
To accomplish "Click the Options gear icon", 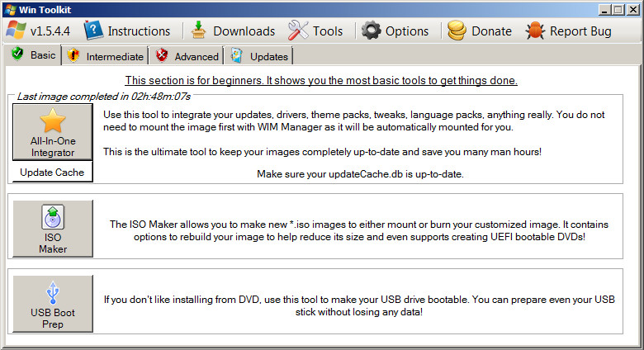I will click(372, 31).
